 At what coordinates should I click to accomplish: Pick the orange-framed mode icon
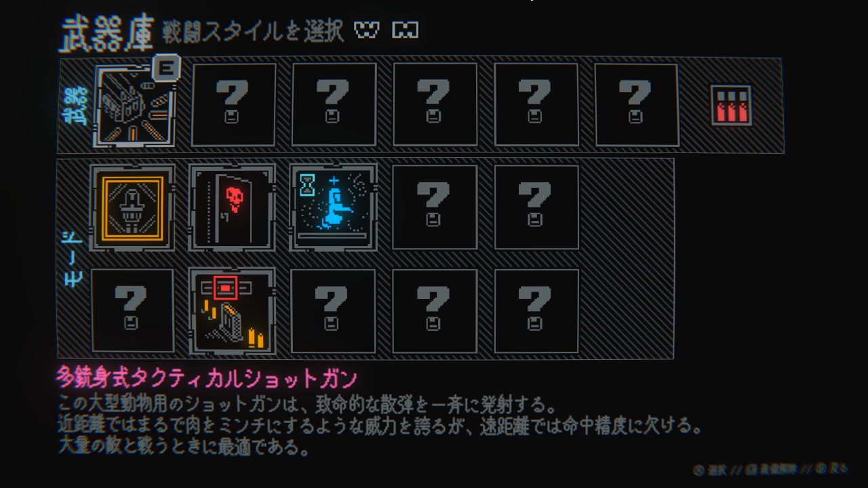click(132, 207)
